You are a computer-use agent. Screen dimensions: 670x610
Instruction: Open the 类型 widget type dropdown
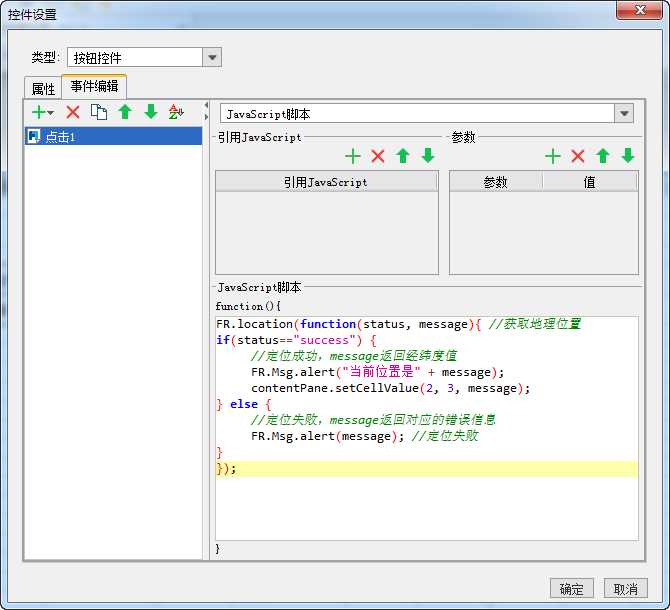(x=212, y=57)
